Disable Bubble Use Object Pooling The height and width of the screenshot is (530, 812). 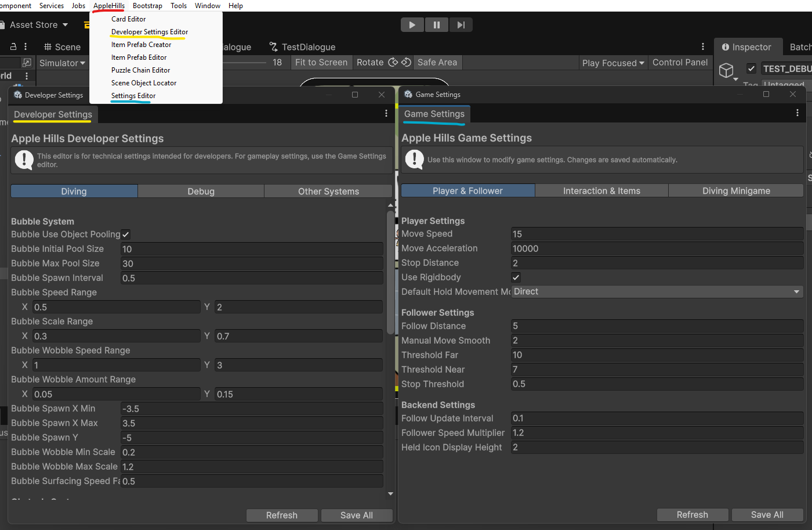[125, 234]
